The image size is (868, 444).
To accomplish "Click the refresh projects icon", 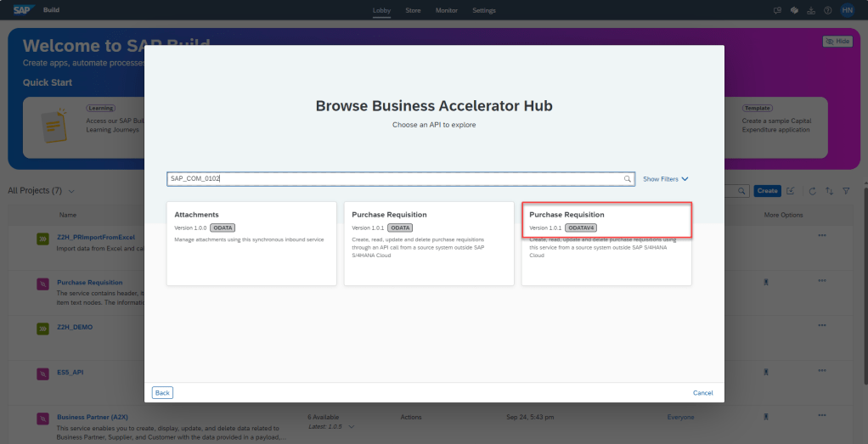I will coord(812,191).
